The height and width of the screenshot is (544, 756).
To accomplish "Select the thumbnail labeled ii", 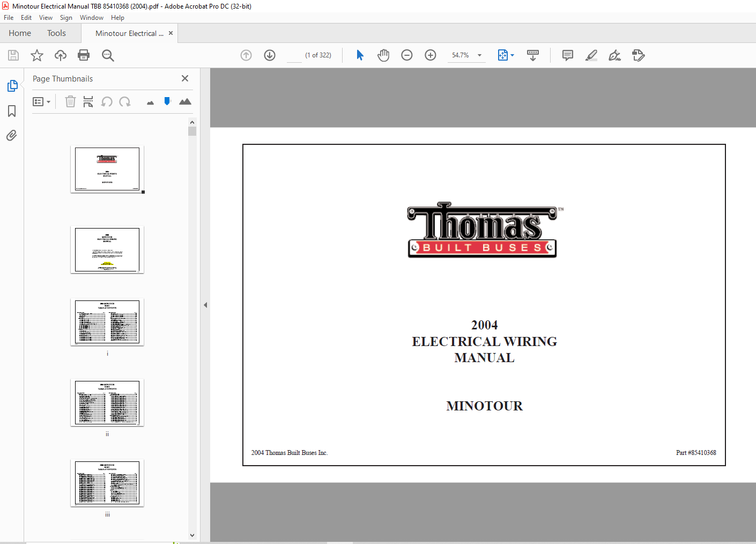I will click(107, 402).
